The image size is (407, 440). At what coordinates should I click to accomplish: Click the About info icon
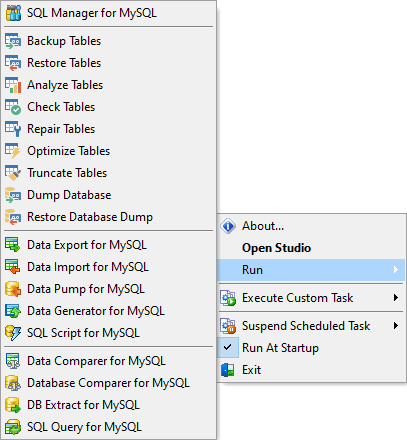(x=228, y=226)
